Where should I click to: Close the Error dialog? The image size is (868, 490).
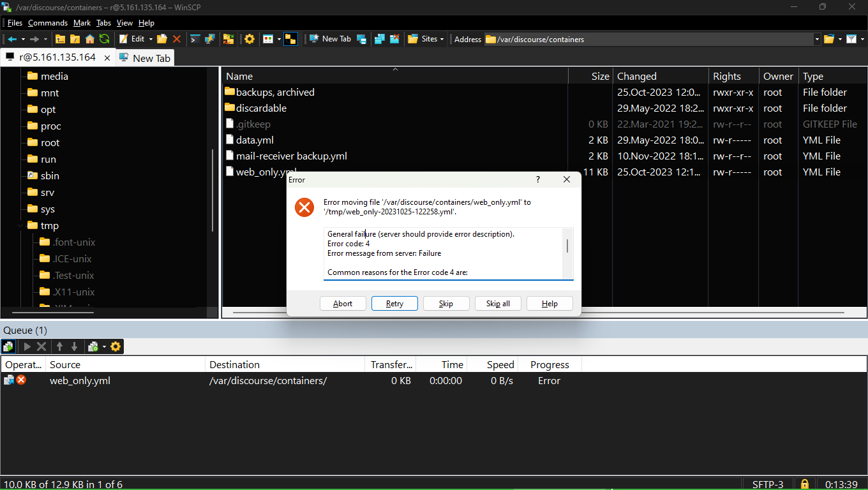pyautogui.click(x=567, y=180)
